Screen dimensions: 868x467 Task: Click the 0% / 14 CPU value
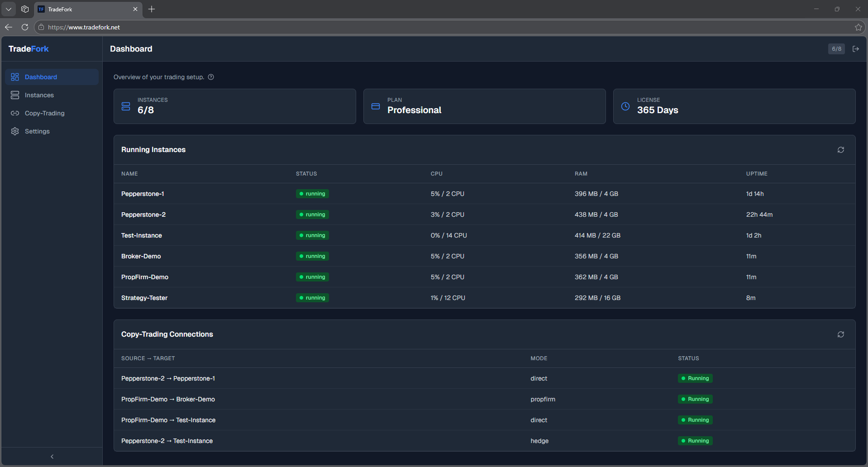point(449,235)
